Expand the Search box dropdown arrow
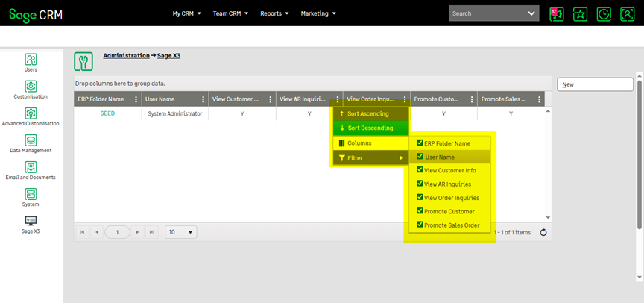This screenshot has width=644, height=303. click(x=531, y=13)
